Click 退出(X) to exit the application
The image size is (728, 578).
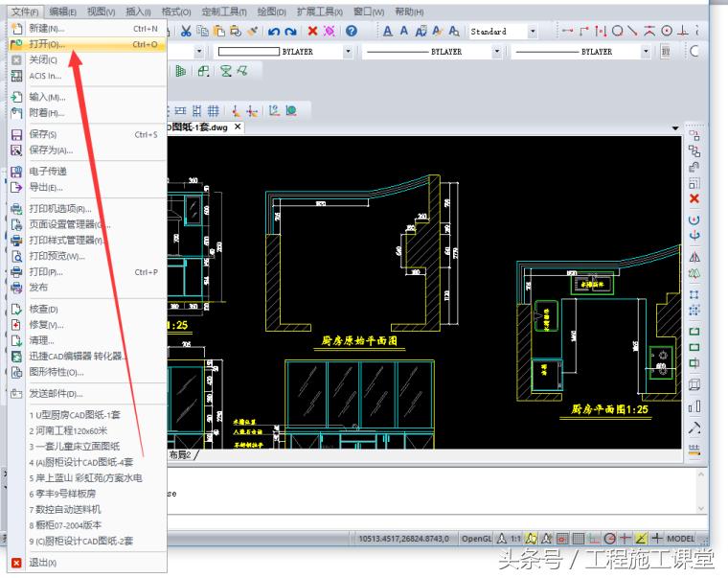pos(42,563)
